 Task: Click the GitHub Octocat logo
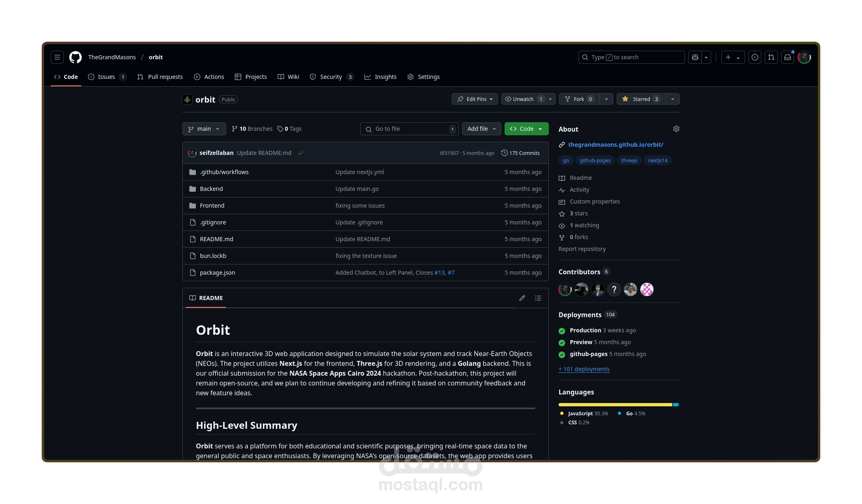pos(75,57)
